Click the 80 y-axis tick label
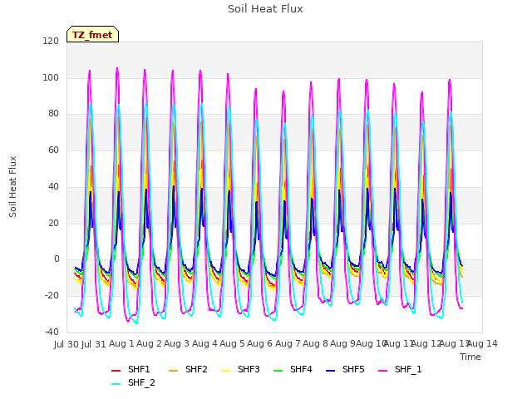The image size is (532, 399). [x=53, y=114]
